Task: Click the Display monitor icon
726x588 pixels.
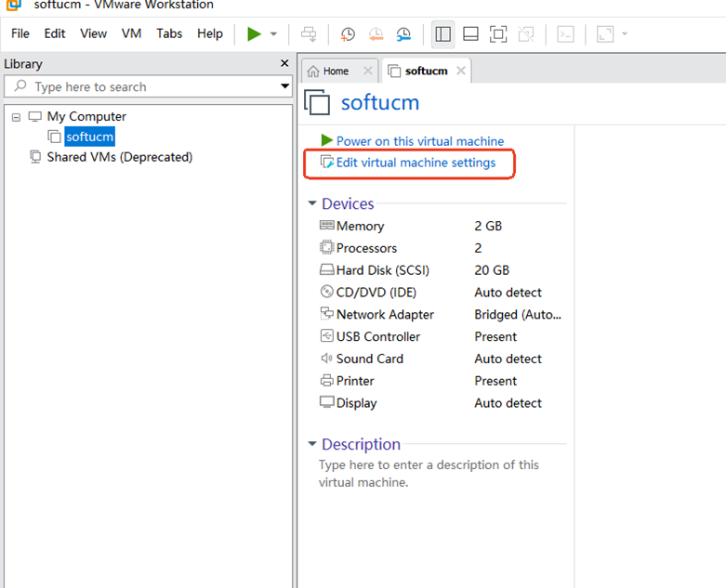Action: [326, 402]
